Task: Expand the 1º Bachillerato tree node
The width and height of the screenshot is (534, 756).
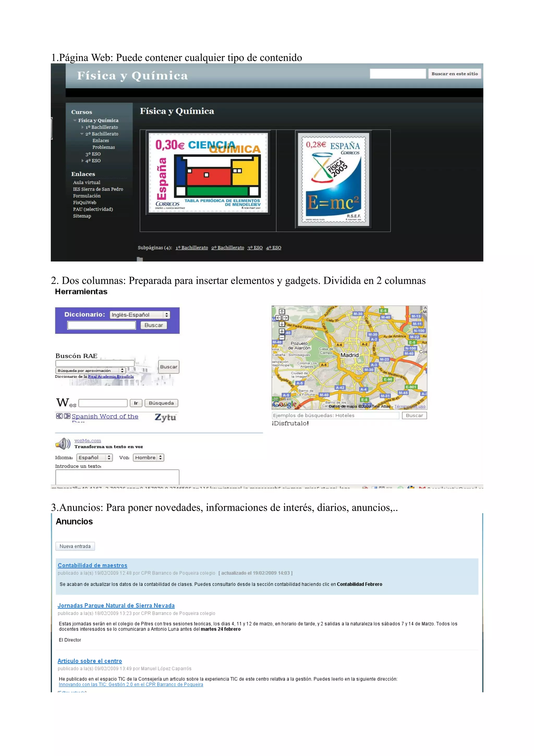Action: [x=83, y=127]
